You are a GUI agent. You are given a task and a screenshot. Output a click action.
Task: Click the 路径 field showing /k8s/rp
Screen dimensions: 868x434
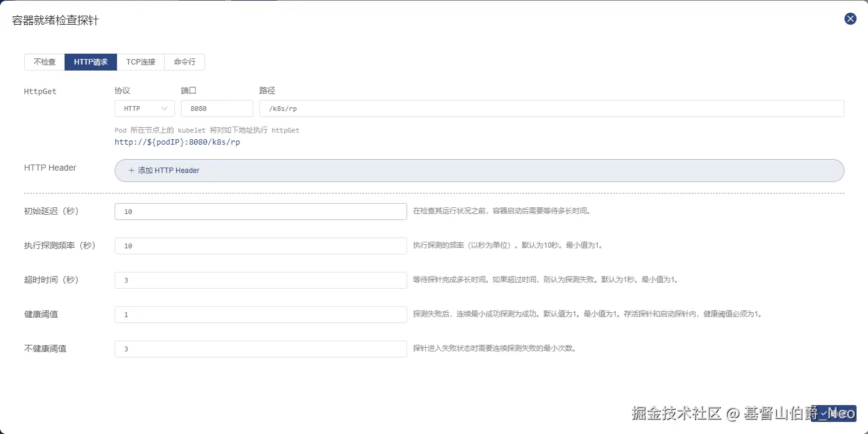552,108
